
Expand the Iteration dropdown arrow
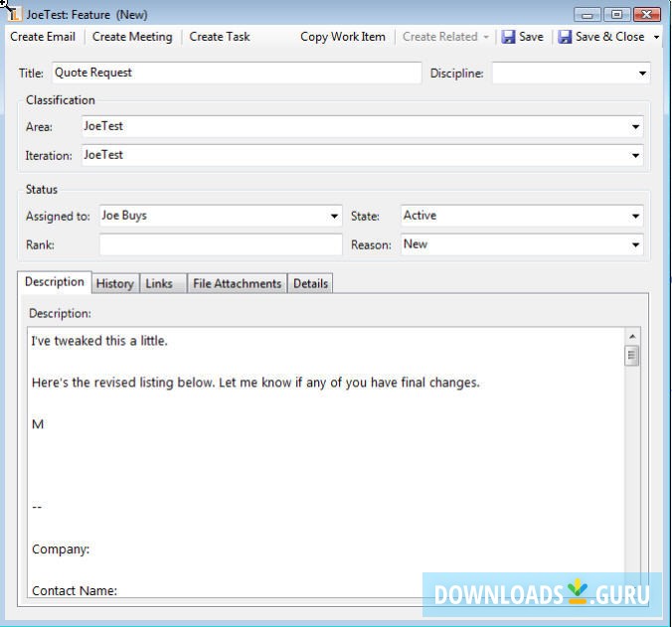tap(635, 155)
